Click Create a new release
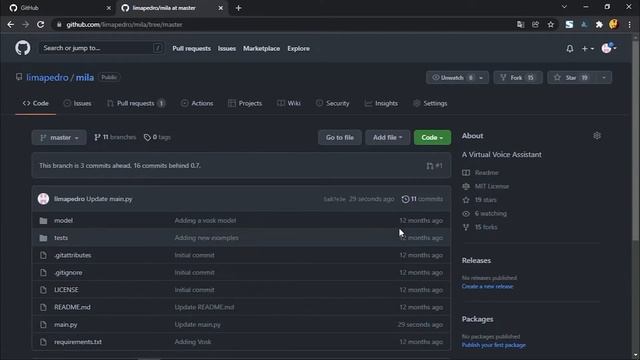 [487, 287]
